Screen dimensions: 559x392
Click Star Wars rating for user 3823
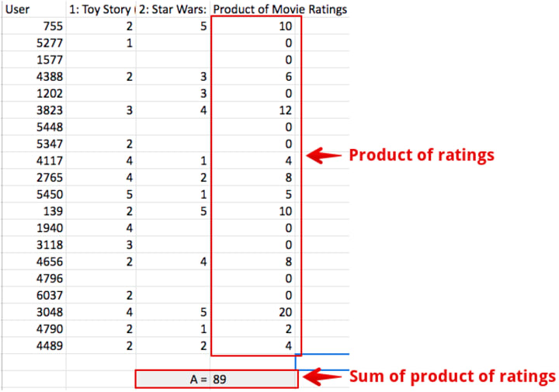pos(173,110)
